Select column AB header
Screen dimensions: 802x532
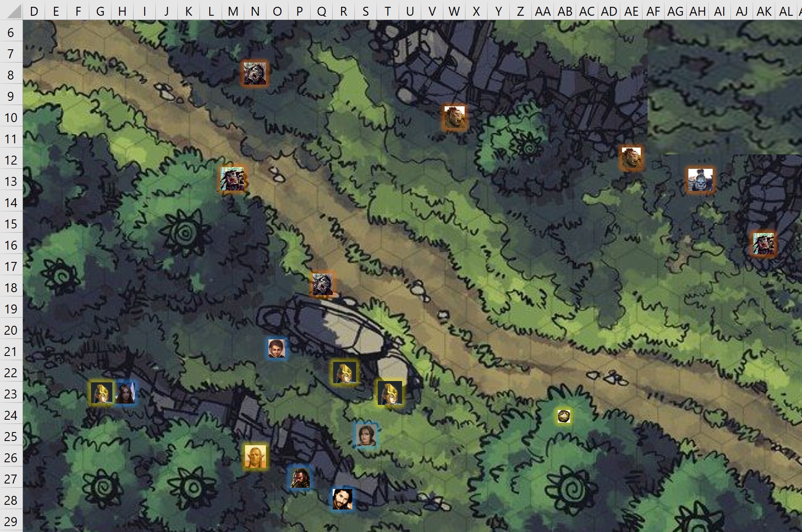(x=565, y=11)
